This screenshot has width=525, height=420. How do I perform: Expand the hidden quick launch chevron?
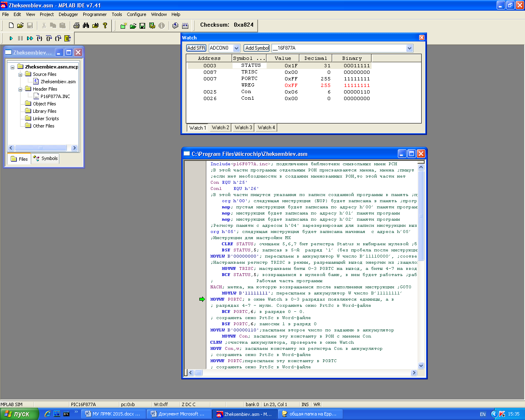pyautogui.click(x=76, y=412)
